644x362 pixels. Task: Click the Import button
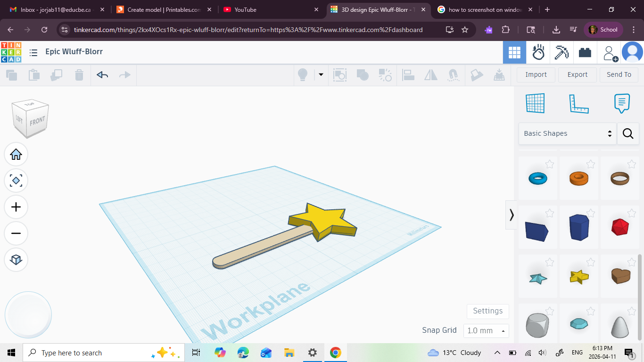(x=536, y=74)
